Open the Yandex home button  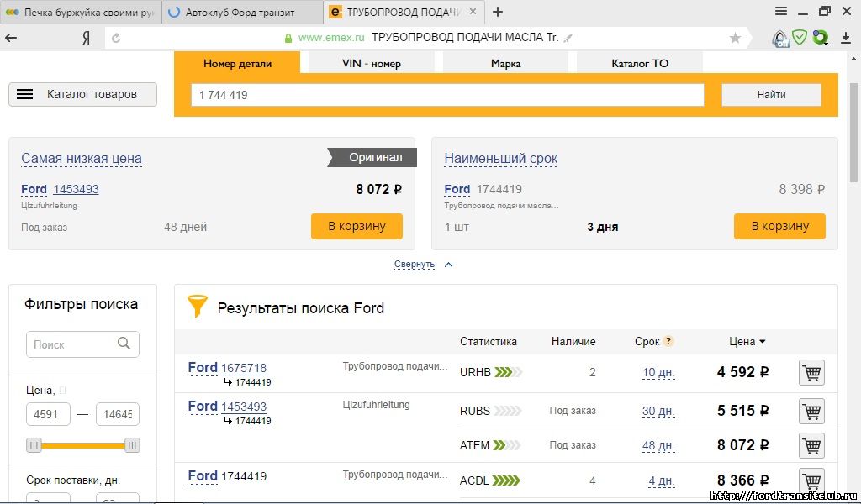tap(86, 38)
